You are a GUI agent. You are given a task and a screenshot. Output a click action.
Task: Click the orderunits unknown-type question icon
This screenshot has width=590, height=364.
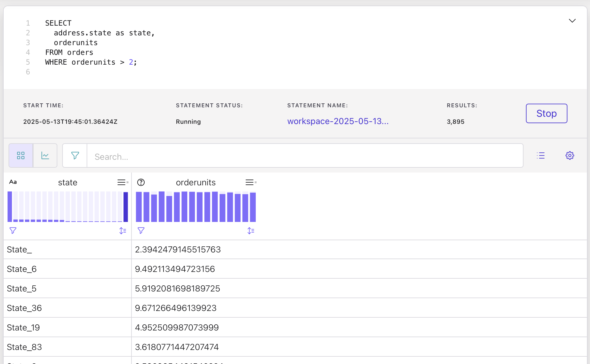tap(141, 182)
